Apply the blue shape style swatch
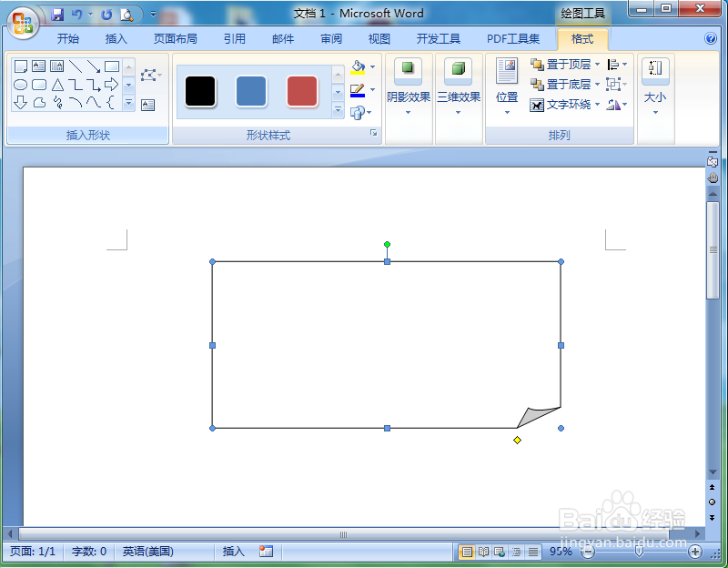This screenshot has width=728, height=568. point(251,92)
